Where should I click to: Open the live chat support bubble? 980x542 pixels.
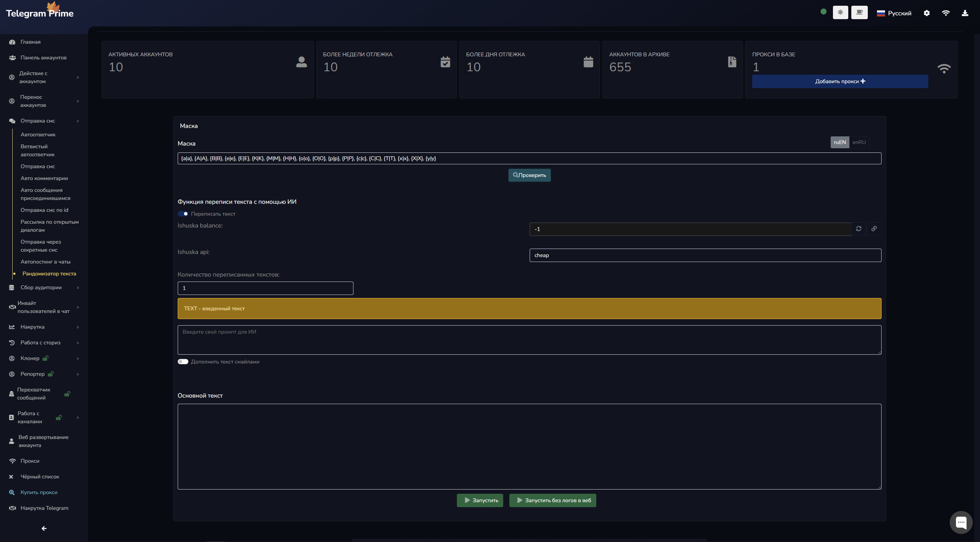click(x=961, y=522)
